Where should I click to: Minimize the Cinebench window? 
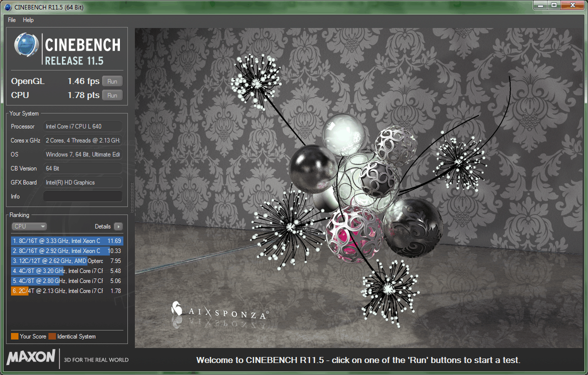tap(541, 5)
